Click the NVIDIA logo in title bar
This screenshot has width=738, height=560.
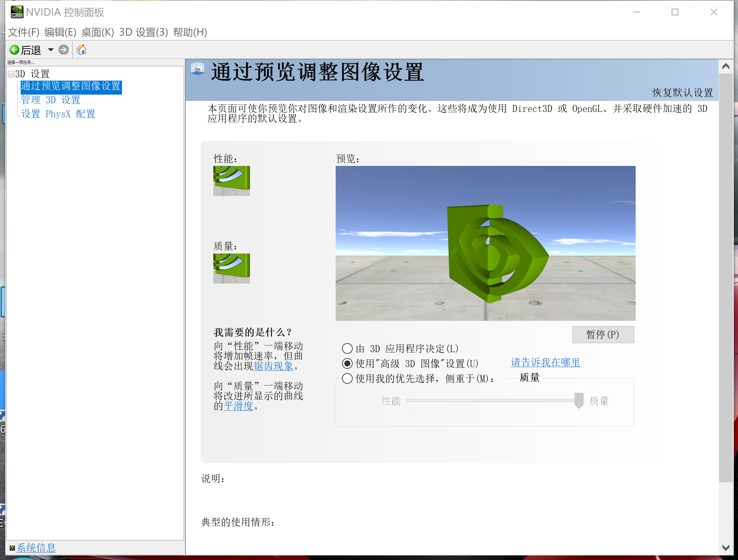pyautogui.click(x=17, y=12)
